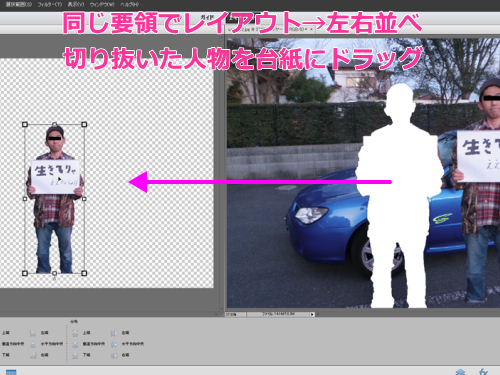Click the 分布 group 垂直方向中央 icon
Viewport: 500px width, 375px height.
tap(75, 344)
